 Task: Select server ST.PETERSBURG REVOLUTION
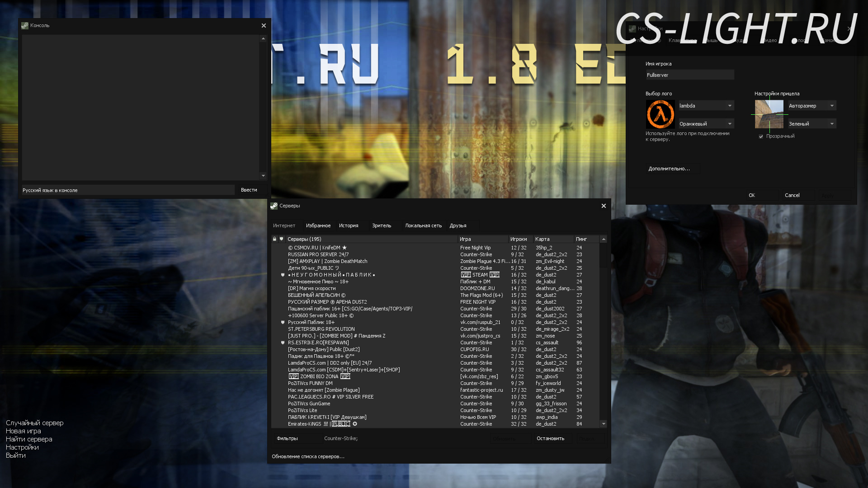[x=435, y=329]
